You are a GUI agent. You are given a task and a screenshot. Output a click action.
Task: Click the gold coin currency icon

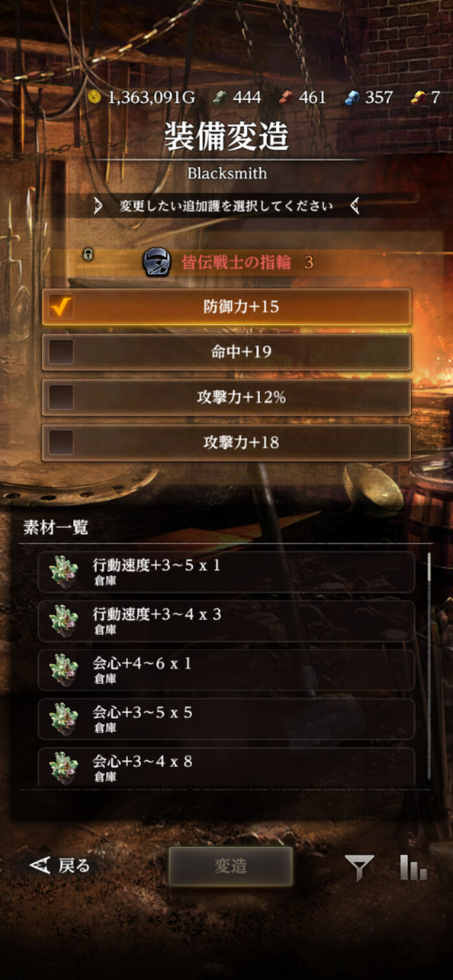pyautogui.click(x=95, y=97)
